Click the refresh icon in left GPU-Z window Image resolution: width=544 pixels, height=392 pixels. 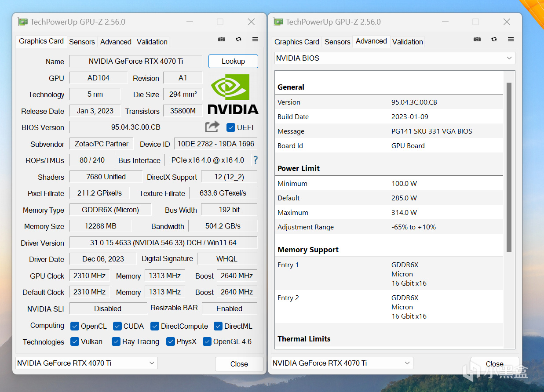tap(238, 39)
